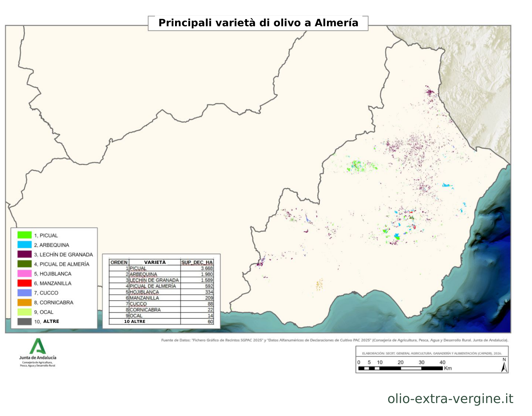
Task: Click the ARBEQUINA value 1.980 in table
Action: [207, 274]
